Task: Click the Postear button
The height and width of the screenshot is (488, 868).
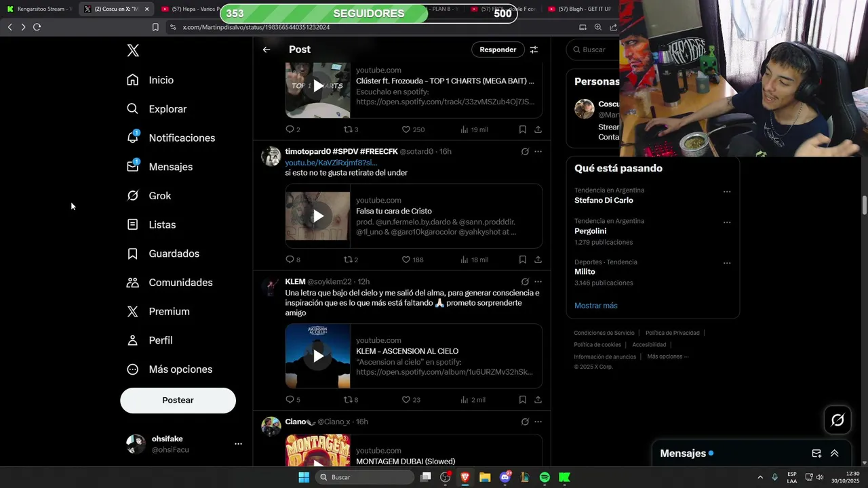Action: pos(178,401)
